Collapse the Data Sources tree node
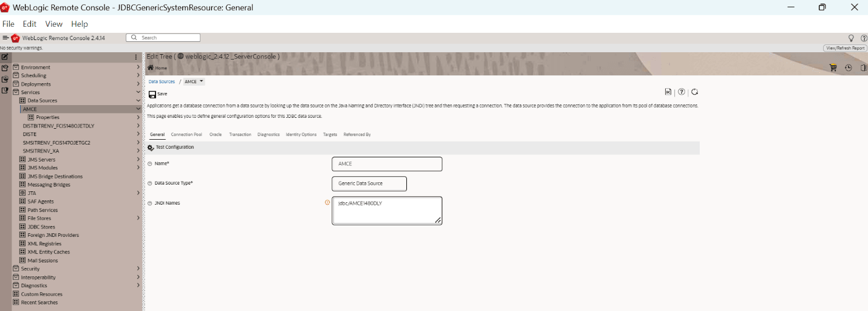 point(138,101)
